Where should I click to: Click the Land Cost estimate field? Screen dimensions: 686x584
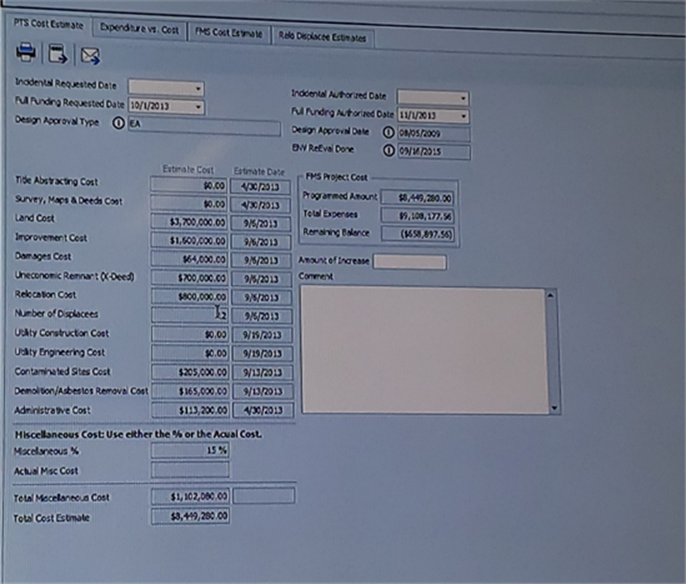[189, 222]
